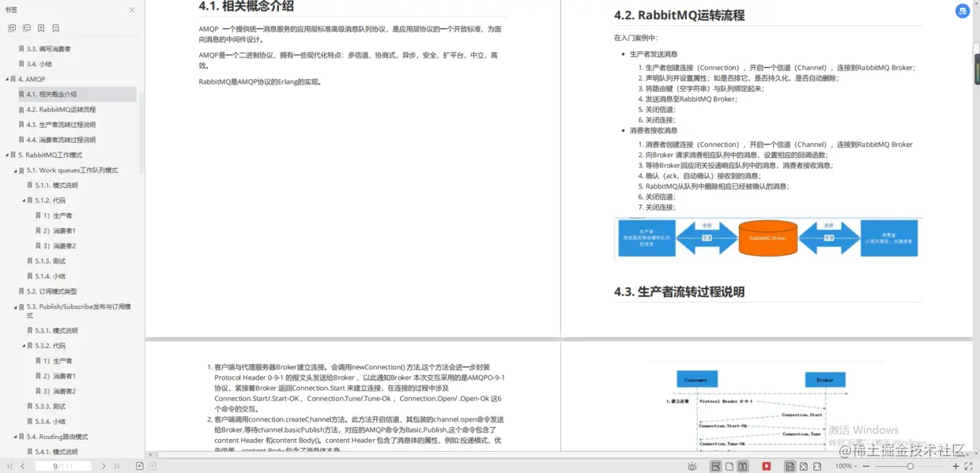Open bookmark 5.1.4. 小结
This screenshot has width=980, height=473.
tap(51, 276)
